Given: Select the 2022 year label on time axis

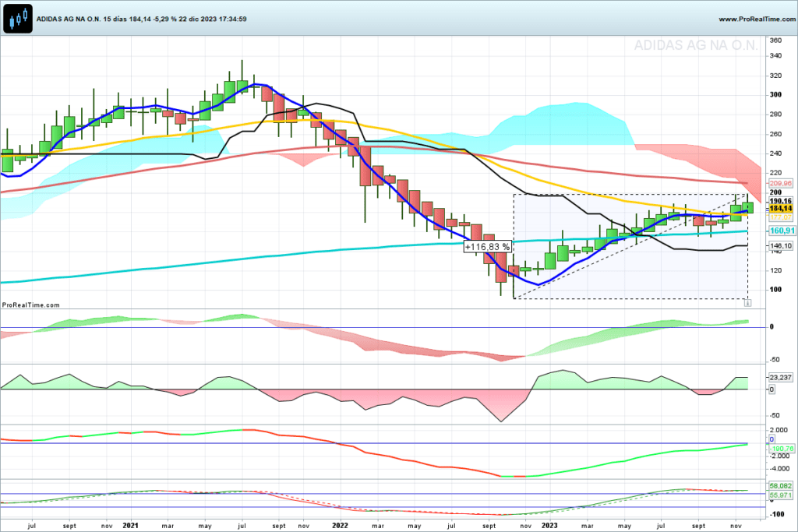Looking at the screenshot, I should point(340,526).
